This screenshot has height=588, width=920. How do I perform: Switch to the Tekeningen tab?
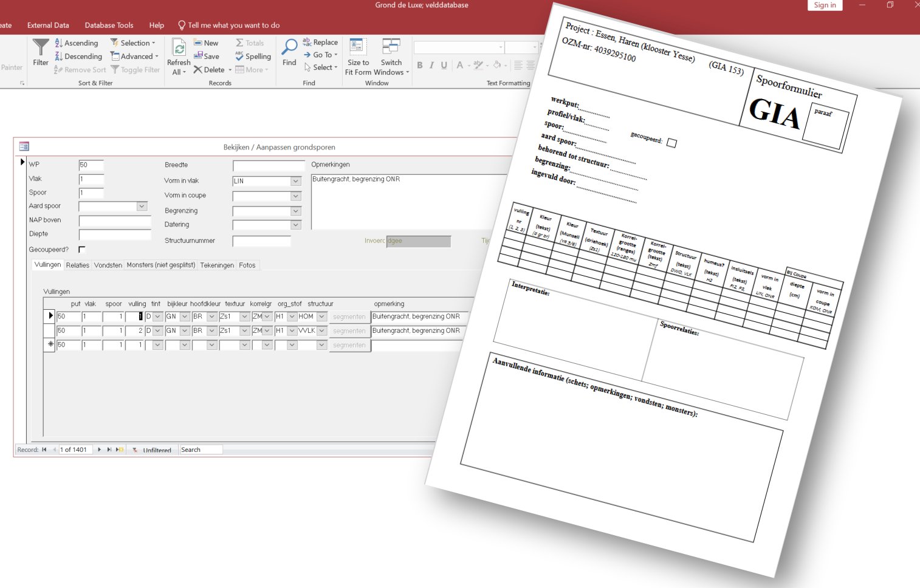pos(217,265)
